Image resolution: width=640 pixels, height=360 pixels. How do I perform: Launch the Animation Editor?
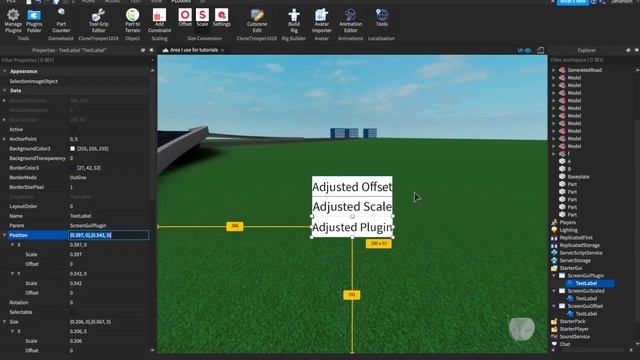[350, 21]
